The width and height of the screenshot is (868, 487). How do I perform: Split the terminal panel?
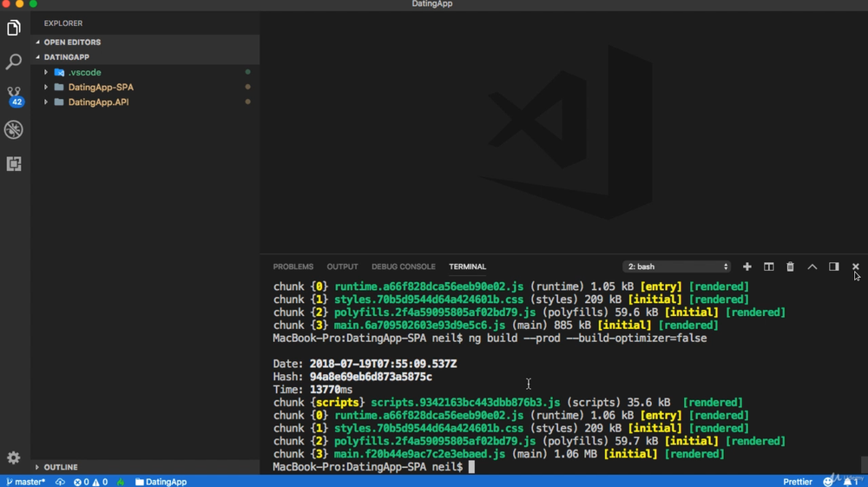768,267
